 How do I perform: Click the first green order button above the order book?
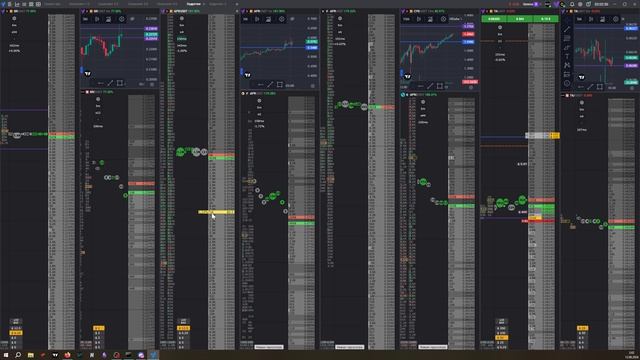coord(494,19)
